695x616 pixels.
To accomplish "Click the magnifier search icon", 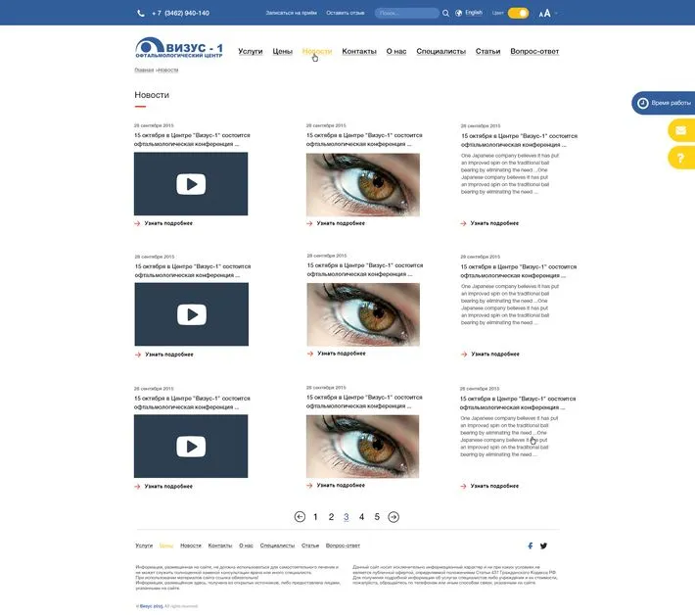I will coord(445,14).
